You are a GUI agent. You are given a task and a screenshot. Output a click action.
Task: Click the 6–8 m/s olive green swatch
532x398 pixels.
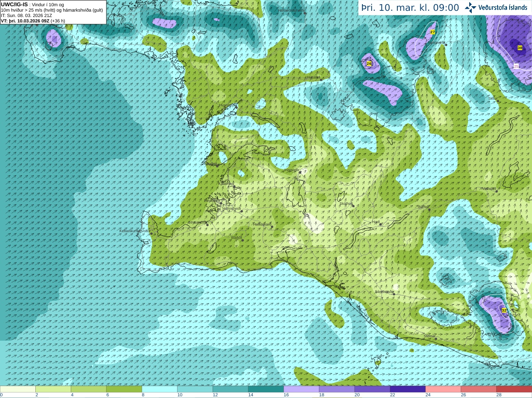tap(124, 389)
